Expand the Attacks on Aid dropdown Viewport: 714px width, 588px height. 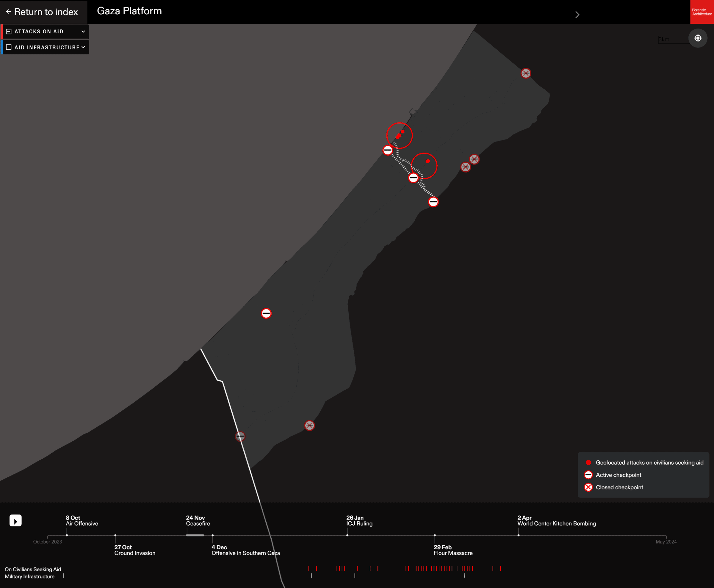pos(83,31)
